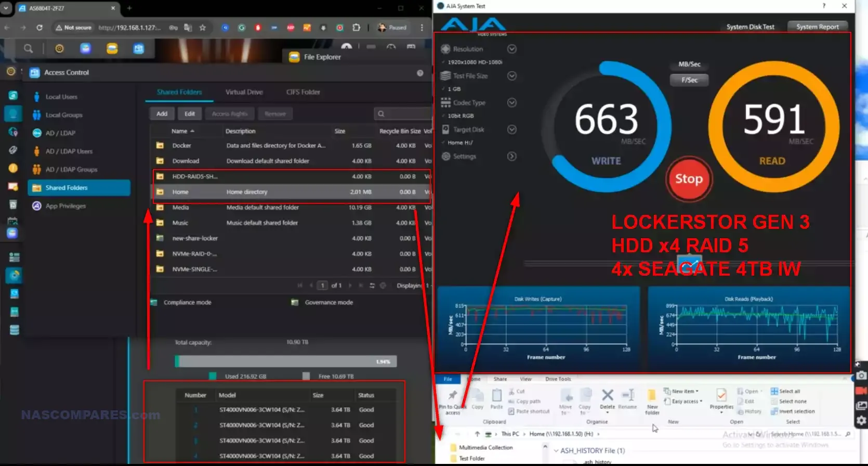Switch units to MB/Sec
The width and height of the screenshot is (868, 466).
(x=689, y=64)
